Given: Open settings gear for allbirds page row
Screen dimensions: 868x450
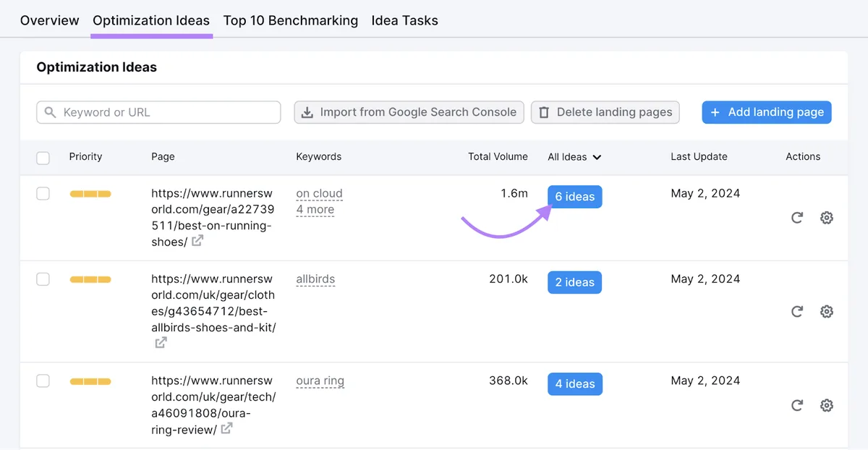Looking at the screenshot, I should (x=827, y=311).
